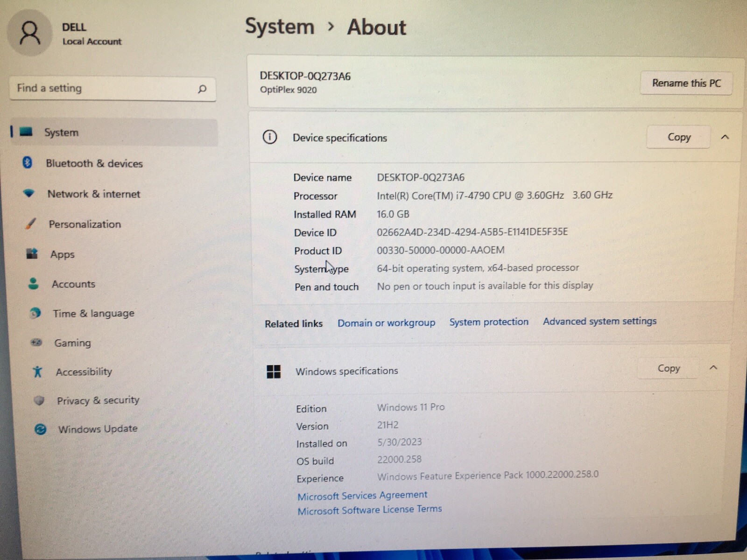The height and width of the screenshot is (560, 747).
Task: Click the Gaming controller icon
Action: point(36,343)
